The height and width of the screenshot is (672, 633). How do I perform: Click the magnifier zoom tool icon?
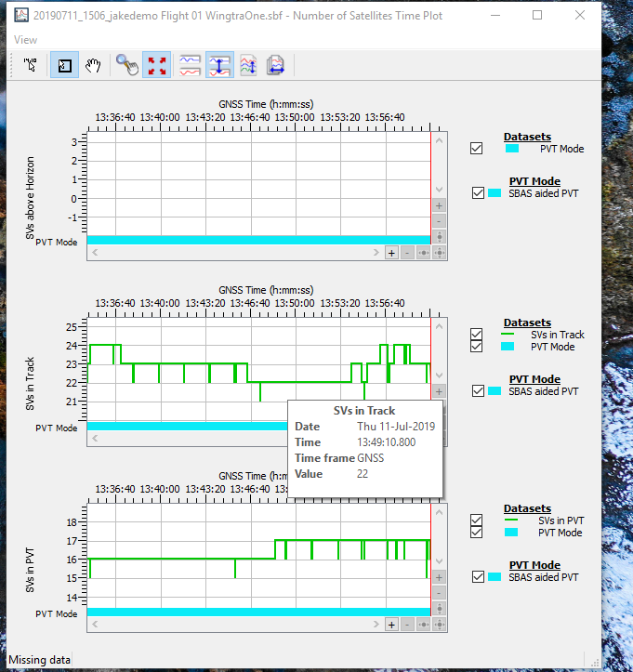point(126,66)
